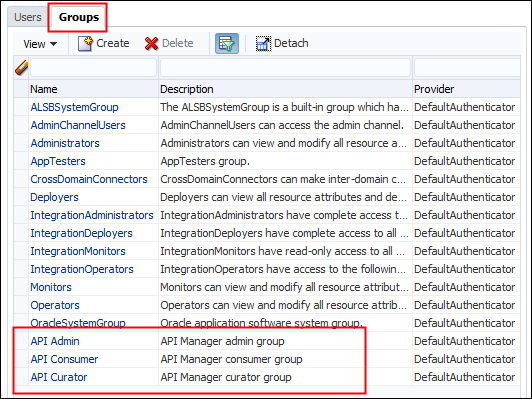Image resolution: width=532 pixels, height=399 pixels.
Task: Select 'API Manager admin group' description
Action: 222,341
